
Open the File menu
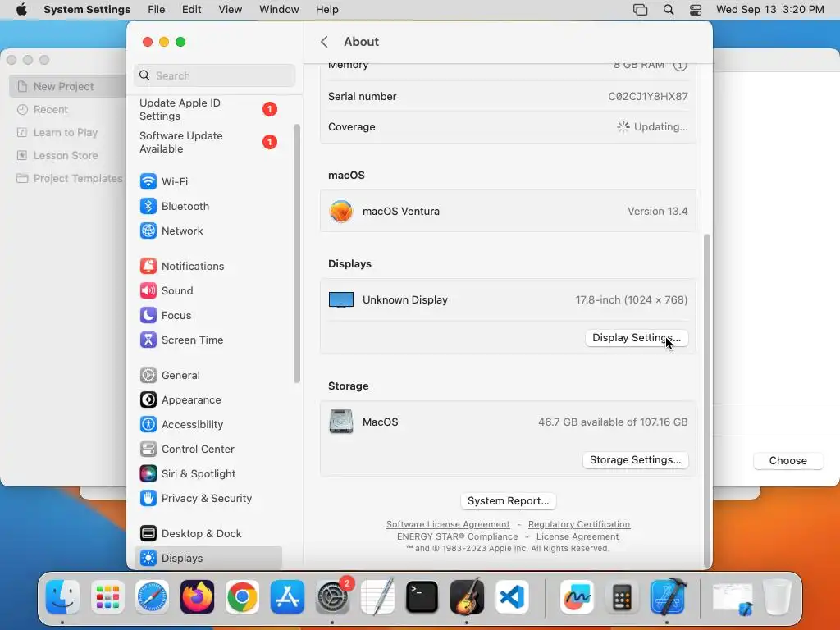[157, 10]
